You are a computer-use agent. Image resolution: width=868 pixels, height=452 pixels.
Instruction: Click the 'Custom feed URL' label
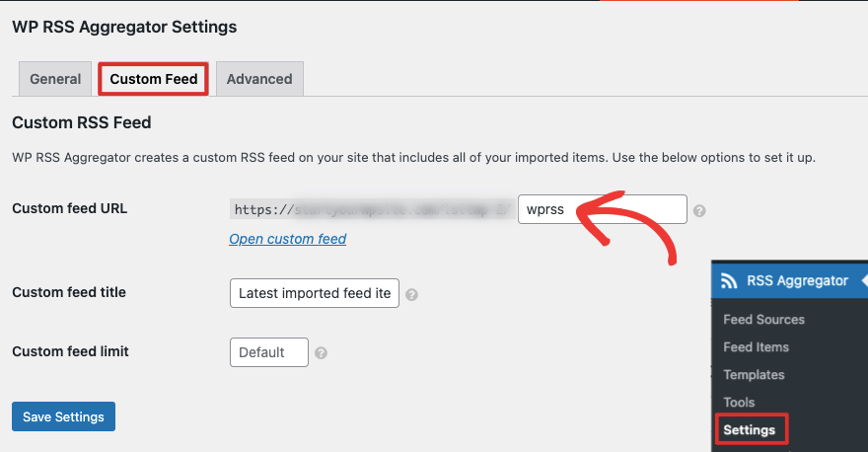tap(70, 208)
